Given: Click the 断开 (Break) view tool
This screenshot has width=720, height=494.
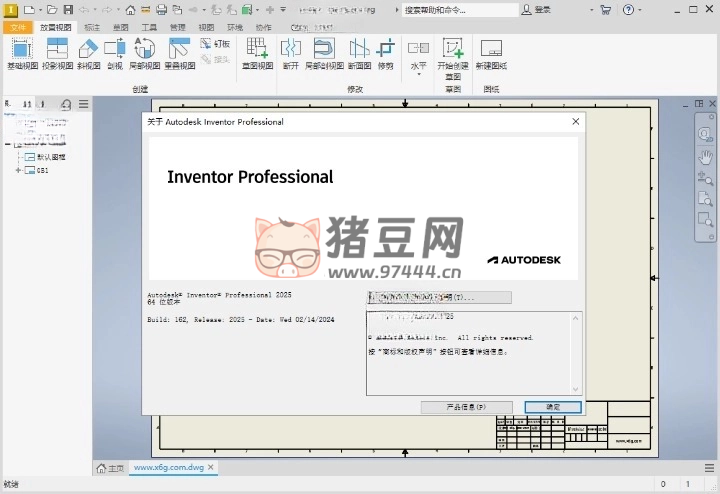Looking at the screenshot, I should point(290,52).
